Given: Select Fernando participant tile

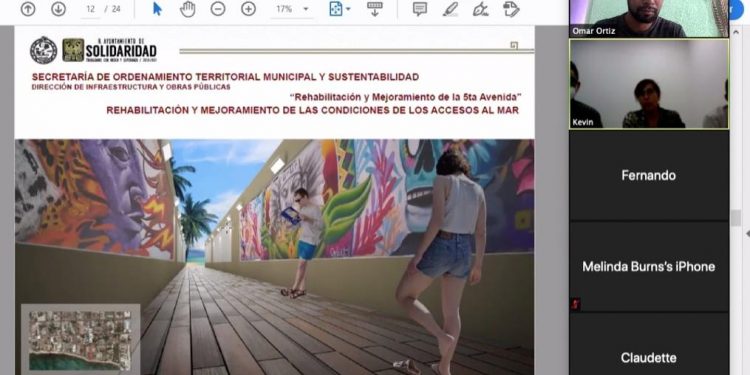Looking at the screenshot, I should (649, 175).
